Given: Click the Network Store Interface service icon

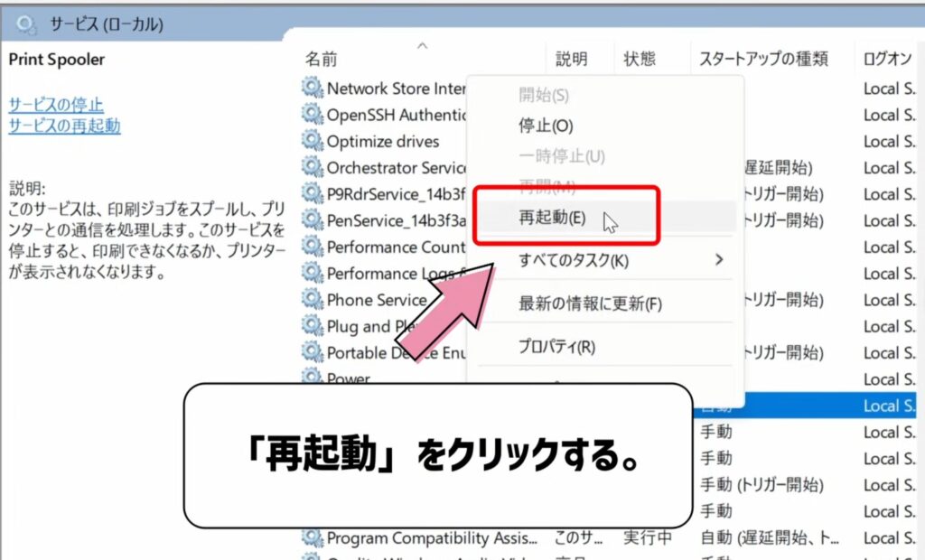Looking at the screenshot, I should pyautogui.click(x=309, y=89).
